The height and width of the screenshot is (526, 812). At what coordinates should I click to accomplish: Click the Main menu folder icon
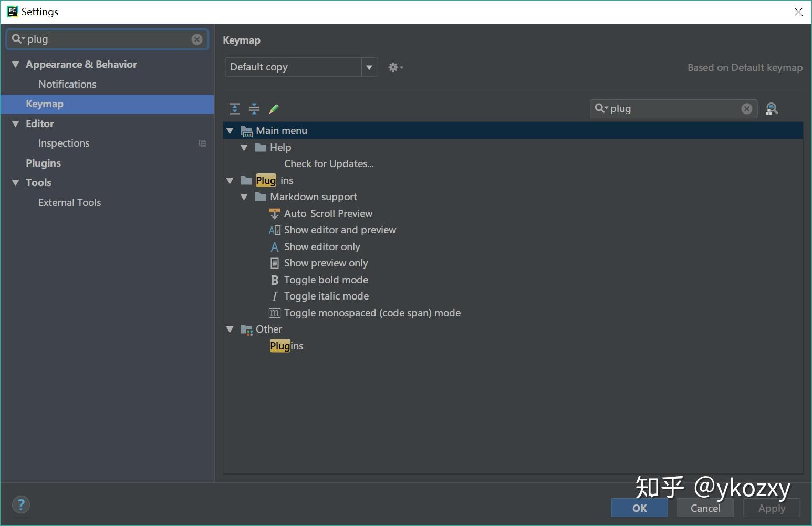246,131
